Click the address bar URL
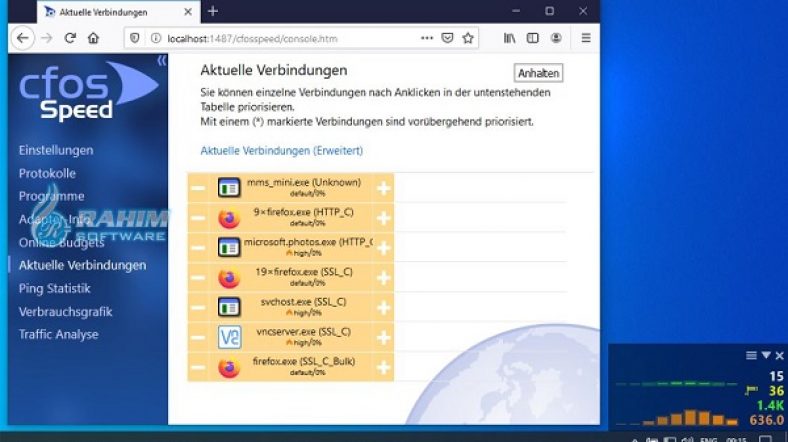The height and width of the screenshot is (442, 788). click(252, 39)
